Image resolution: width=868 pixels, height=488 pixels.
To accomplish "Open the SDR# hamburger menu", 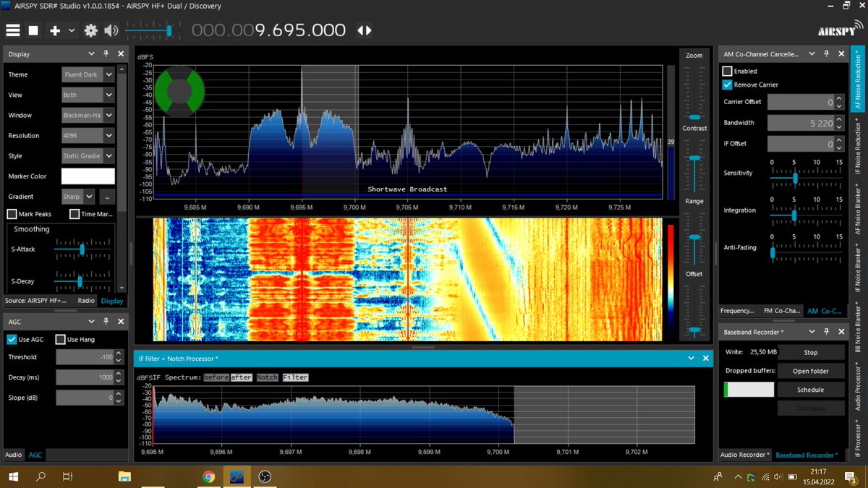I will click(x=13, y=30).
